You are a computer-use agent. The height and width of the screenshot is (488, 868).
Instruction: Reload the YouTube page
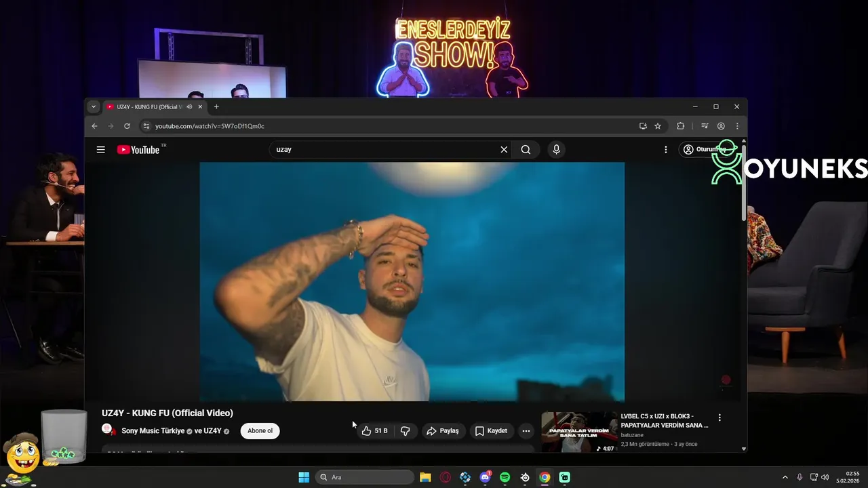click(127, 126)
